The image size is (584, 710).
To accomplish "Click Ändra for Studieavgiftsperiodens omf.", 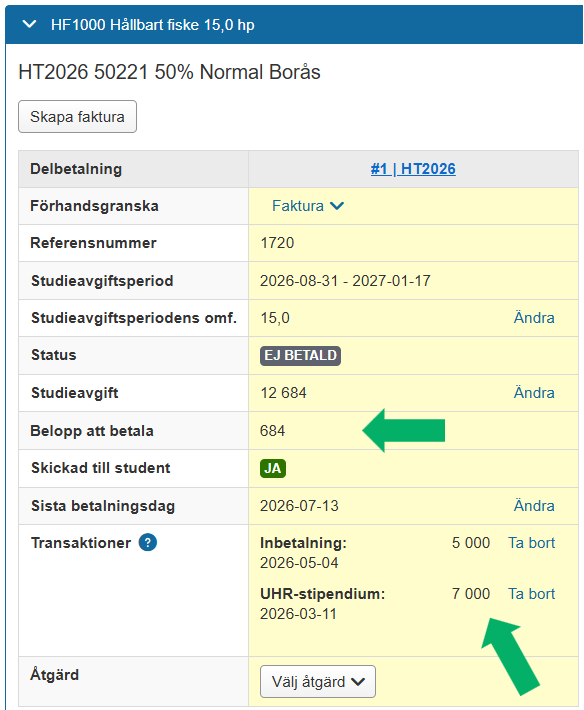I will (x=534, y=318).
